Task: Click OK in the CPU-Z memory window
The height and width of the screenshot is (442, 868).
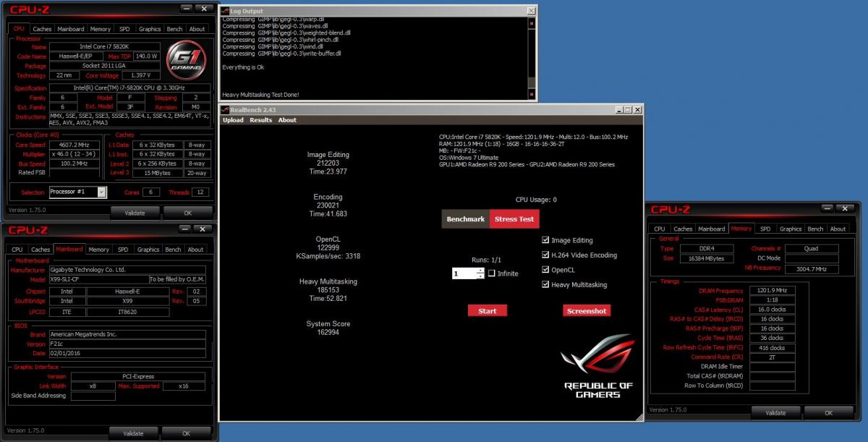Action: click(828, 412)
